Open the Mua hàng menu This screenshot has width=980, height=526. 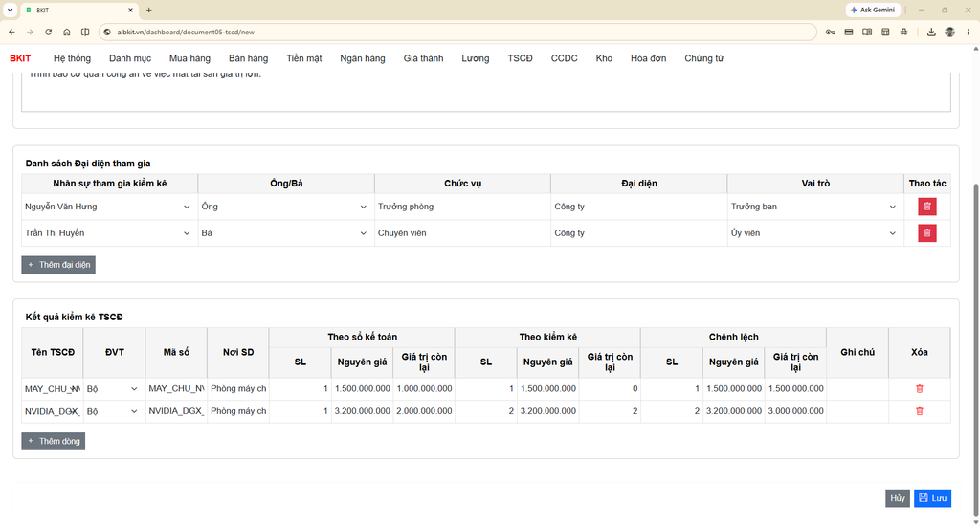tap(189, 58)
